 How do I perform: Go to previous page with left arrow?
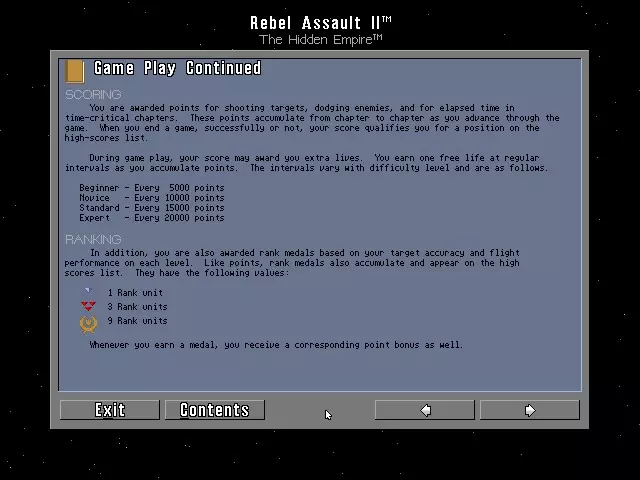pyautogui.click(x=424, y=409)
